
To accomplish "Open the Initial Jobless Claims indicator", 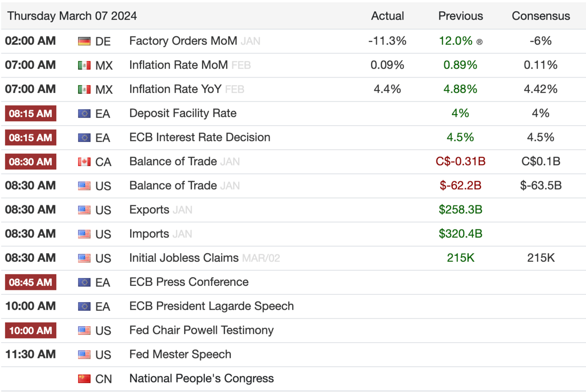I will [184, 258].
